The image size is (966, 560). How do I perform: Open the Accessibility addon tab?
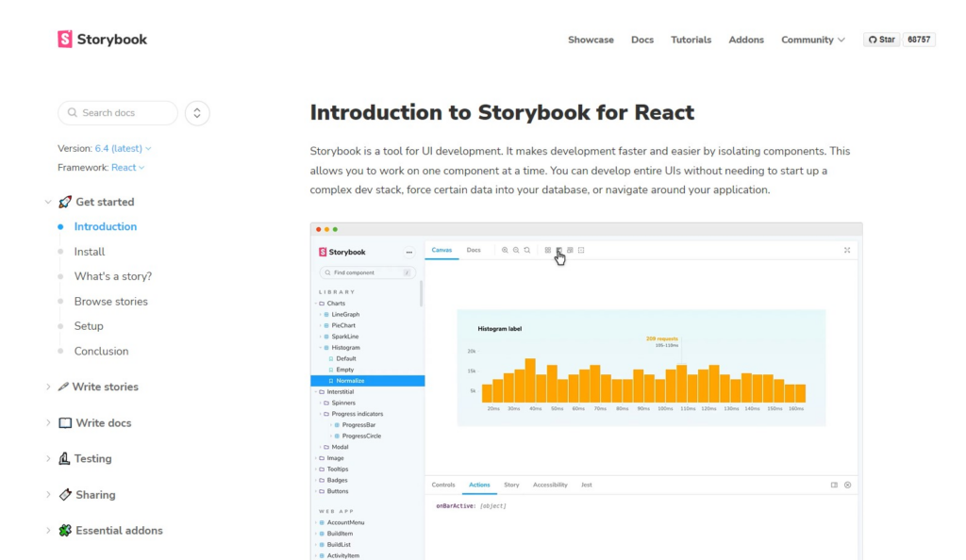pyautogui.click(x=550, y=485)
